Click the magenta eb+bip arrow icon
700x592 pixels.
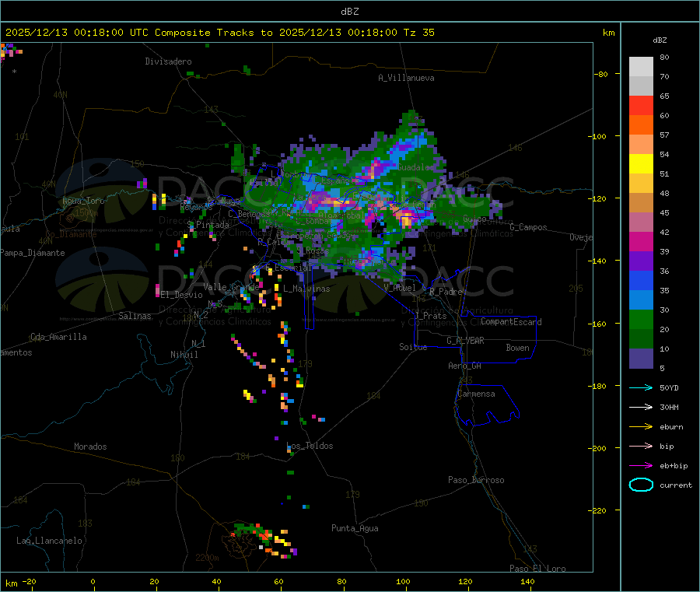641,466
